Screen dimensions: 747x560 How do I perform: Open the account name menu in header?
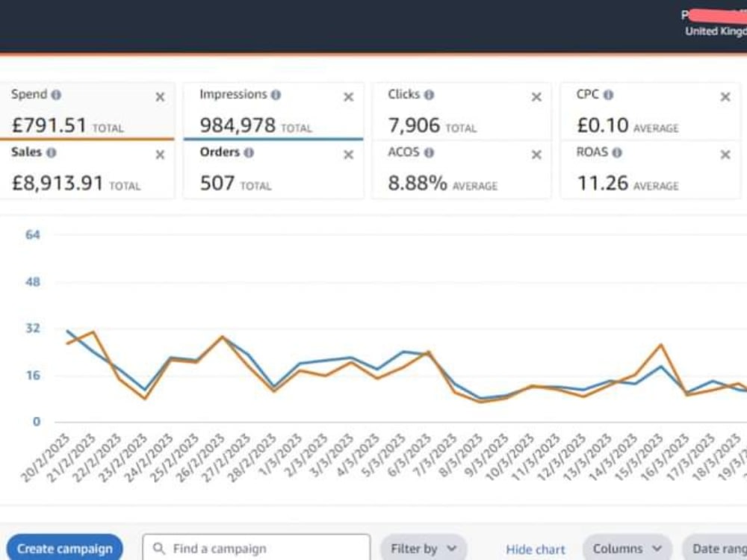pyautogui.click(x=710, y=14)
